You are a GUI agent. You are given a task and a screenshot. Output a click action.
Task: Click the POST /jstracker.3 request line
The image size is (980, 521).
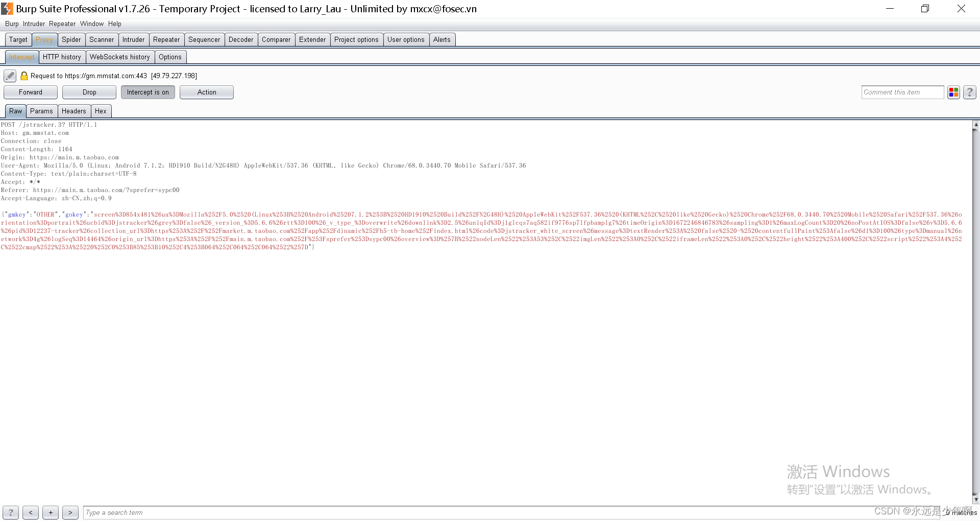pyautogui.click(x=49, y=125)
